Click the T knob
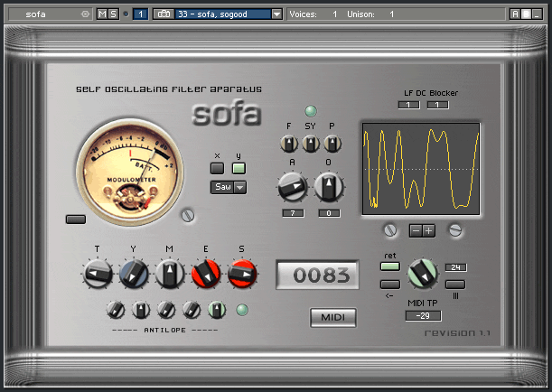Image resolution: width=552 pixels, height=392 pixels. (x=98, y=274)
